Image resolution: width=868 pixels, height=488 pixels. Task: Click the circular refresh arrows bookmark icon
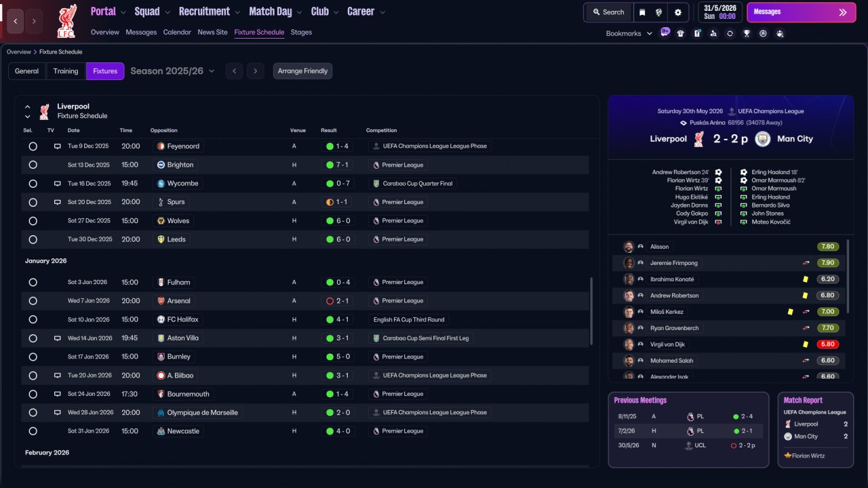pyautogui.click(x=730, y=33)
